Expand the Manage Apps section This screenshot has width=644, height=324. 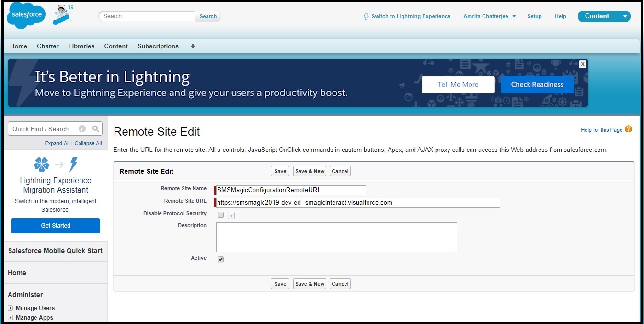coord(11,318)
